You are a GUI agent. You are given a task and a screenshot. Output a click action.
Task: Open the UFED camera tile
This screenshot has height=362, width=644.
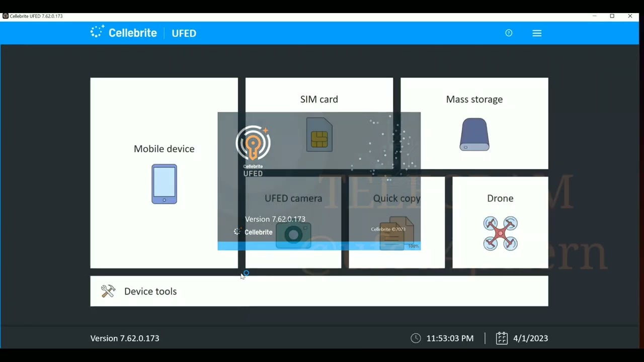point(293,222)
